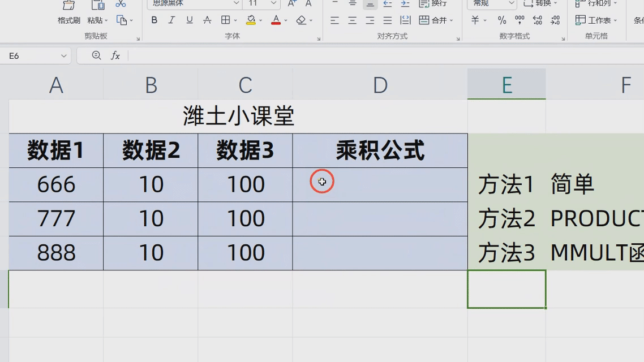Click the Name Box showing E6
The width and height of the screenshot is (644, 362).
pos(31,56)
